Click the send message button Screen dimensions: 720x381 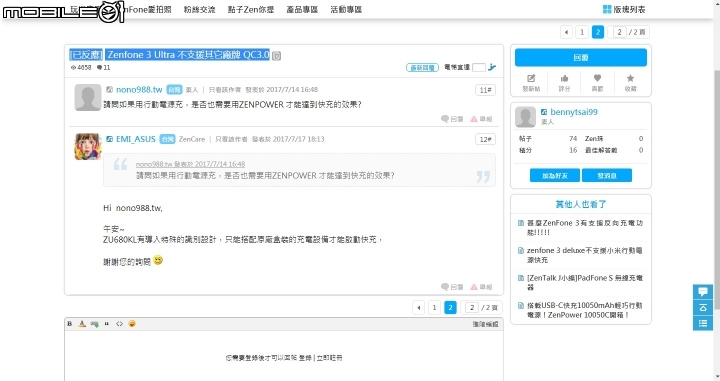pos(607,175)
